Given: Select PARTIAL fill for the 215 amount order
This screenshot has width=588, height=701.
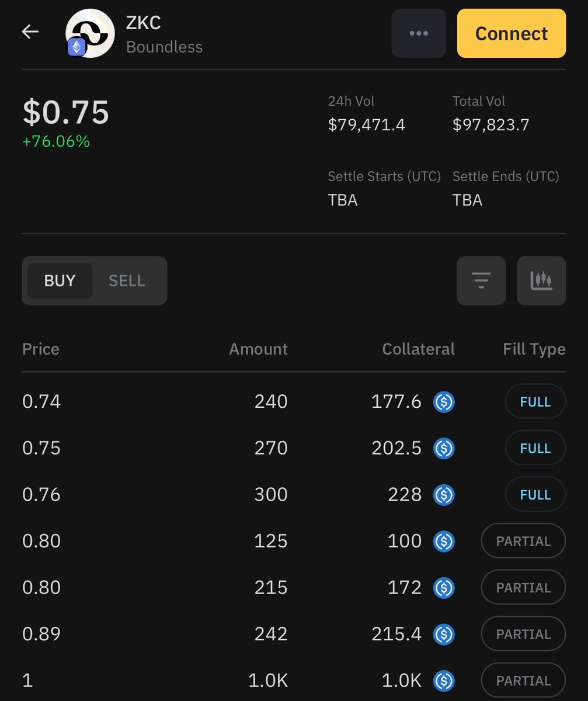Looking at the screenshot, I should (x=523, y=588).
